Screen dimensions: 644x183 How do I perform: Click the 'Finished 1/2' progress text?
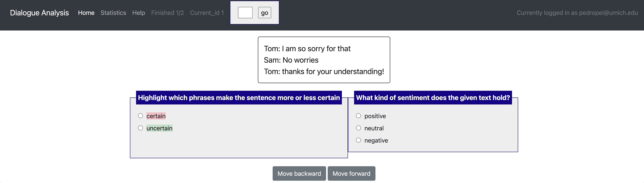click(x=167, y=13)
